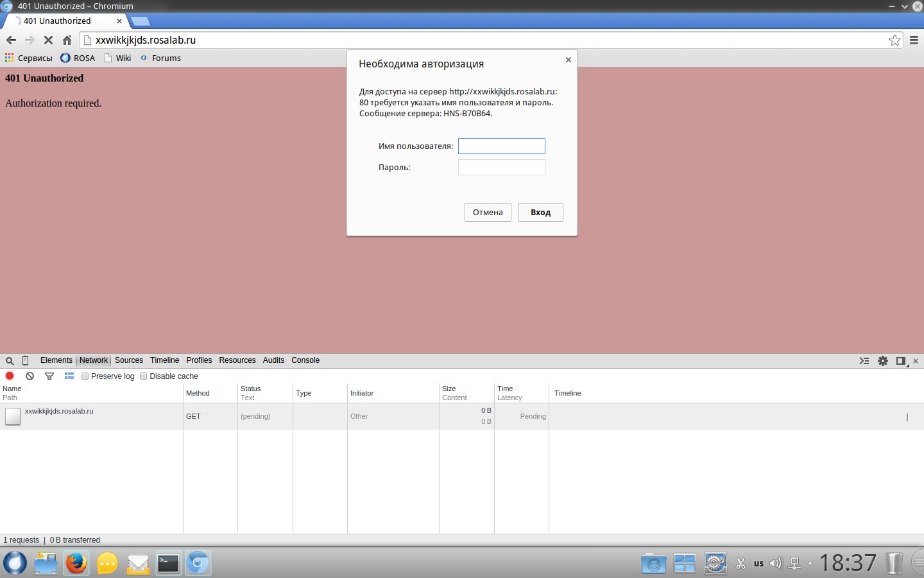Viewport: 924px width, 578px height.
Task: Click the Вход login button
Action: coord(540,213)
